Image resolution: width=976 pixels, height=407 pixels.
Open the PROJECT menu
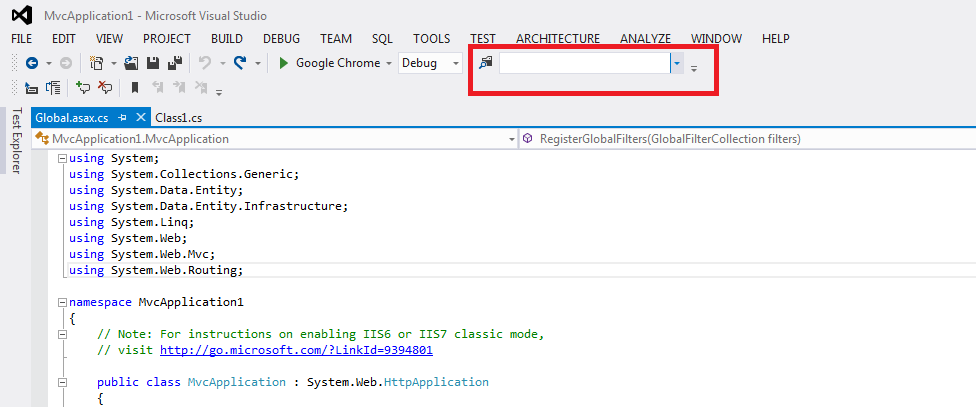click(167, 39)
